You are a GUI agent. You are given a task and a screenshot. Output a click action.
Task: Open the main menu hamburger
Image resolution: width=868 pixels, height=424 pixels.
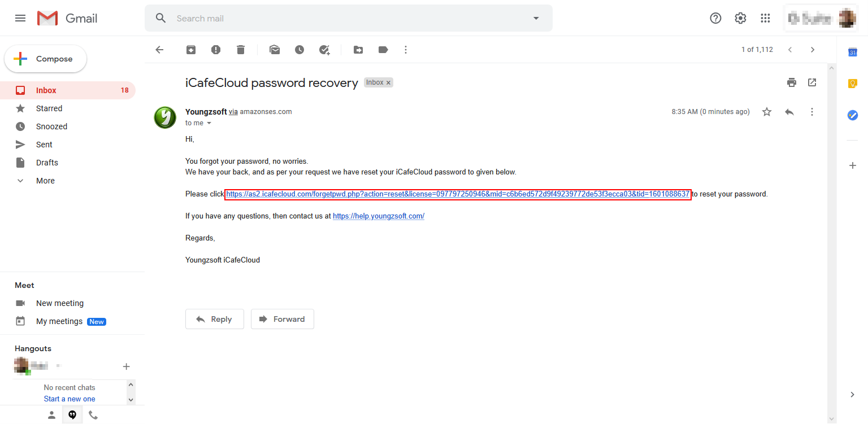tap(20, 18)
